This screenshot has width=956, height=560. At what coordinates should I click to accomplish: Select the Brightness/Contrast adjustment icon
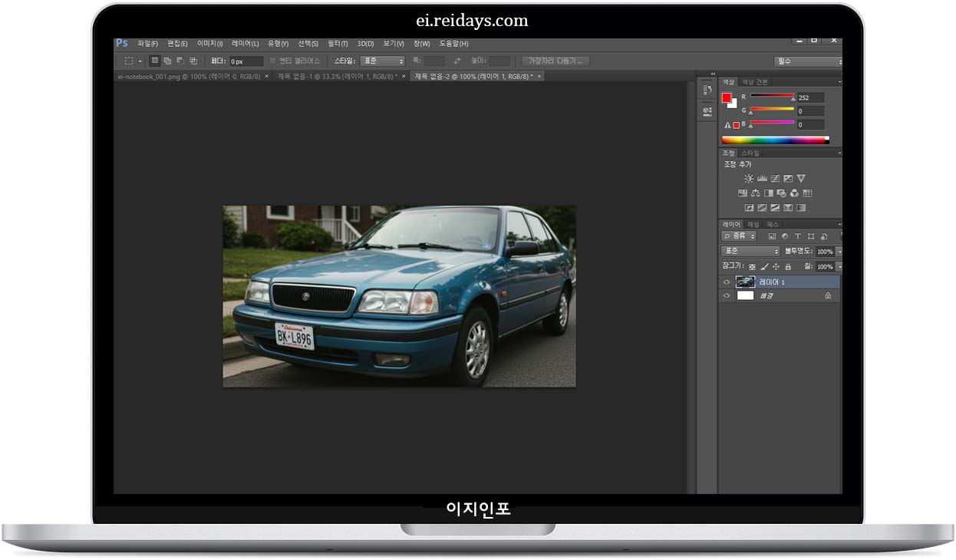749,179
